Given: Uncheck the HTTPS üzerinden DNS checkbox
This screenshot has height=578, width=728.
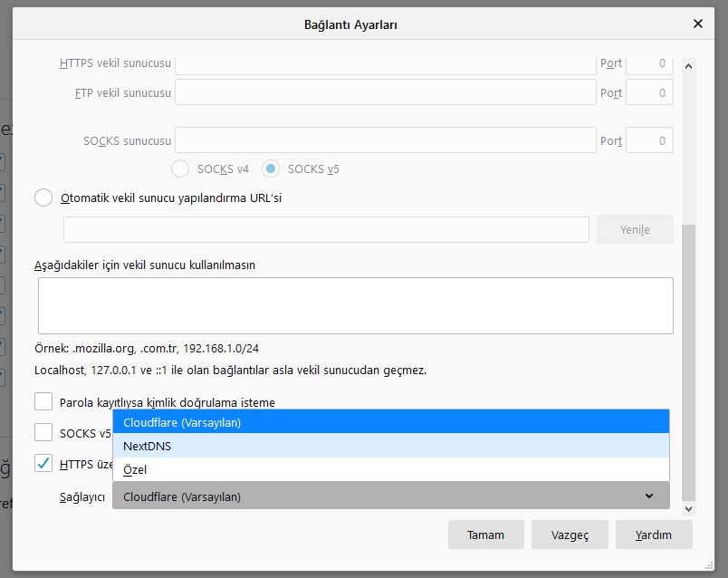Looking at the screenshot, I should tap(42, 464).
